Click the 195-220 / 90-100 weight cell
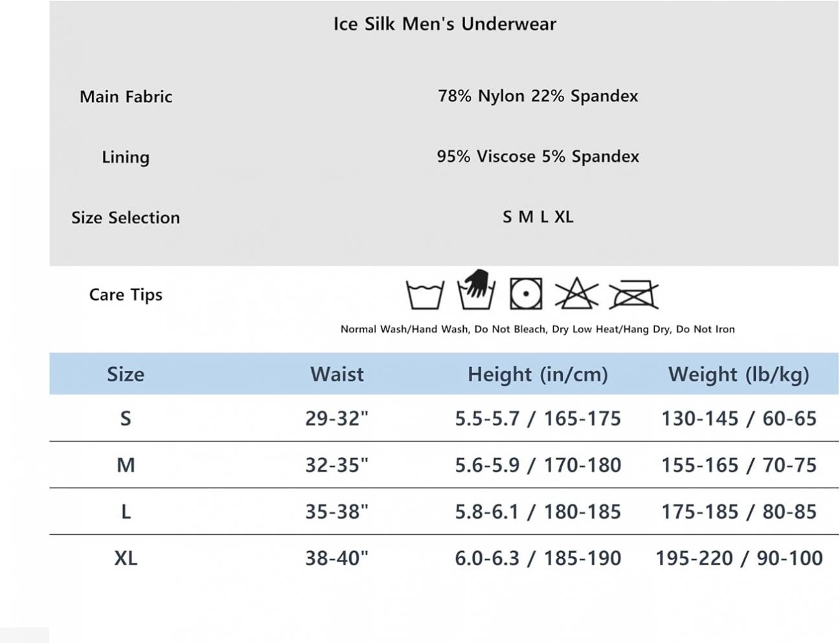Screen dimensions: 840x643 coord(739,558)
